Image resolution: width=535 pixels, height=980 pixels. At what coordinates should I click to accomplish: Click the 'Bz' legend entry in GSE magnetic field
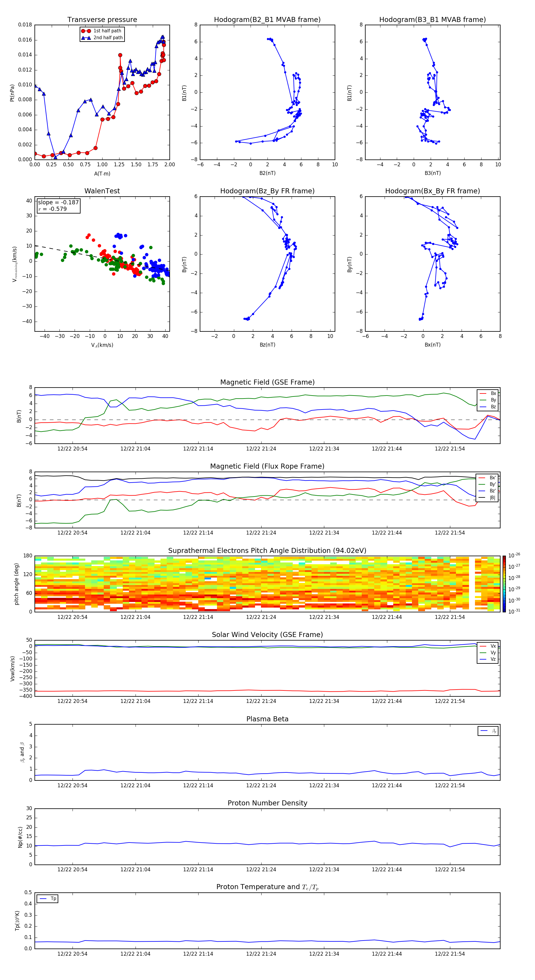488,407
